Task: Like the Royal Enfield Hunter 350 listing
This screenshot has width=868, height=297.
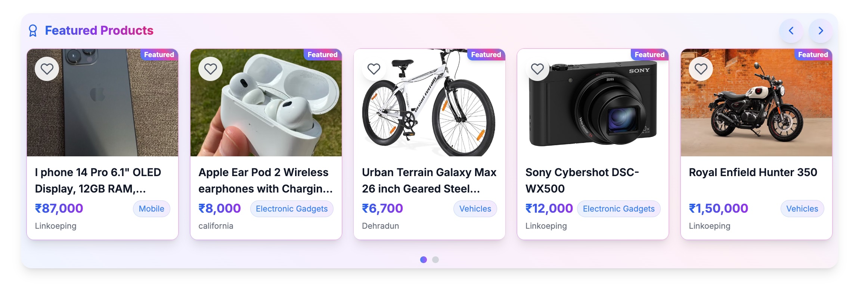Action: click(701, 69)
